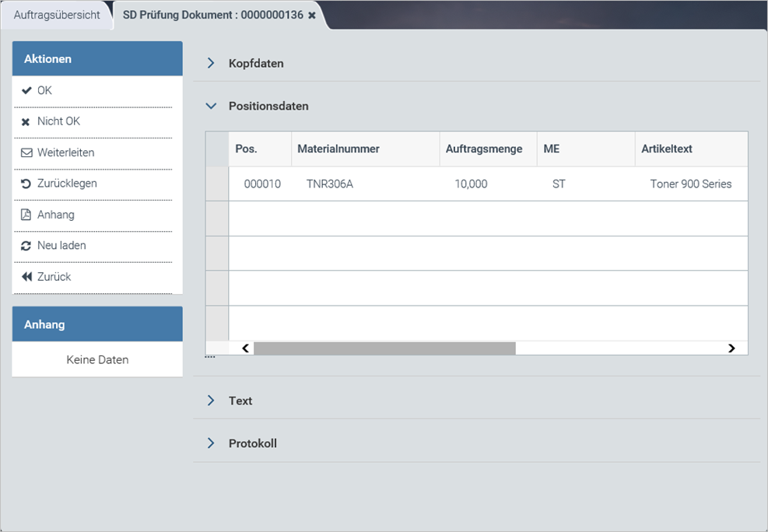Screen dimensions: 768x532
Task: Select the SD Prüfung Dokument tab
Action: point(212,16)
